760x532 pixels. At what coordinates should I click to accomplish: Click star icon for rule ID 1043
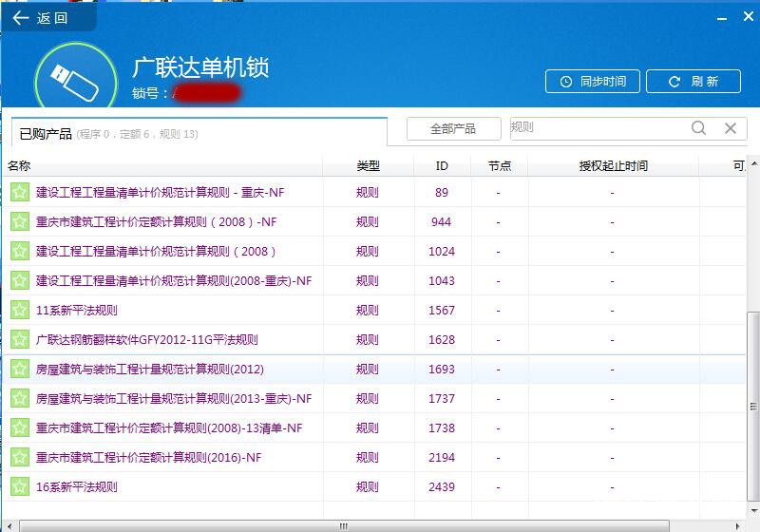click(x=20, y=281)
